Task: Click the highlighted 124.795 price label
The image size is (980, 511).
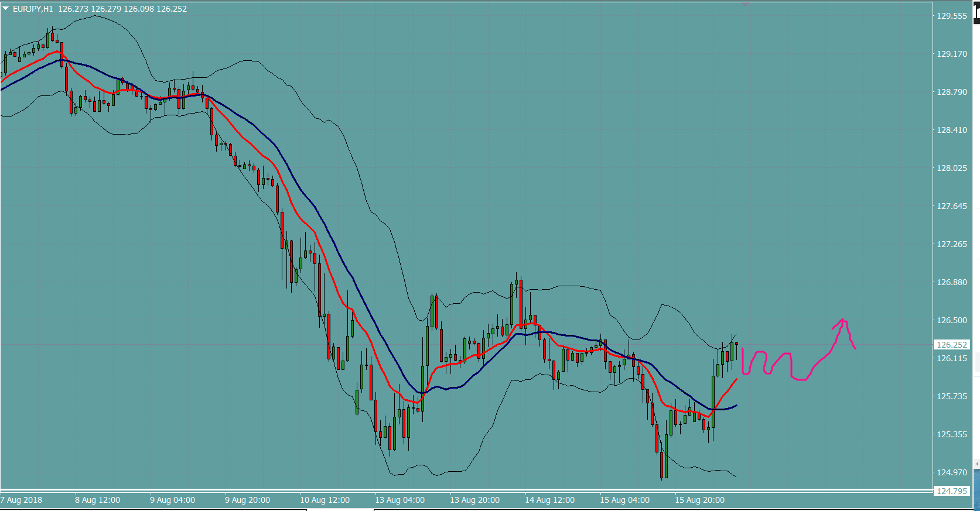Action: tap(951, 491)
